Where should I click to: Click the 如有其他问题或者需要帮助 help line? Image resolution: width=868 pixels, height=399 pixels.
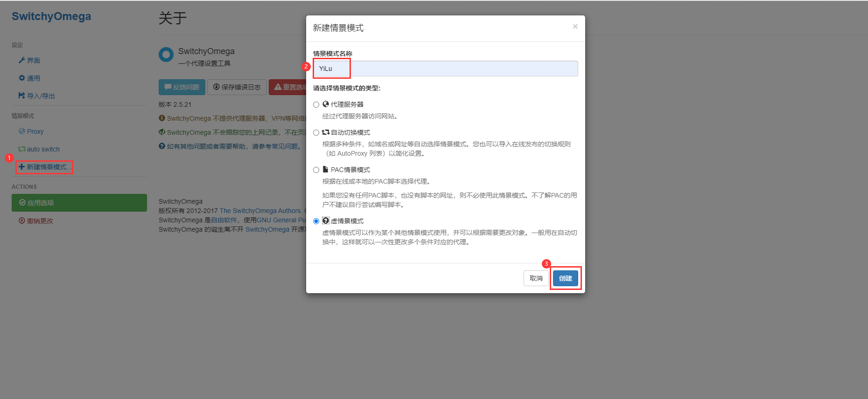231,146
